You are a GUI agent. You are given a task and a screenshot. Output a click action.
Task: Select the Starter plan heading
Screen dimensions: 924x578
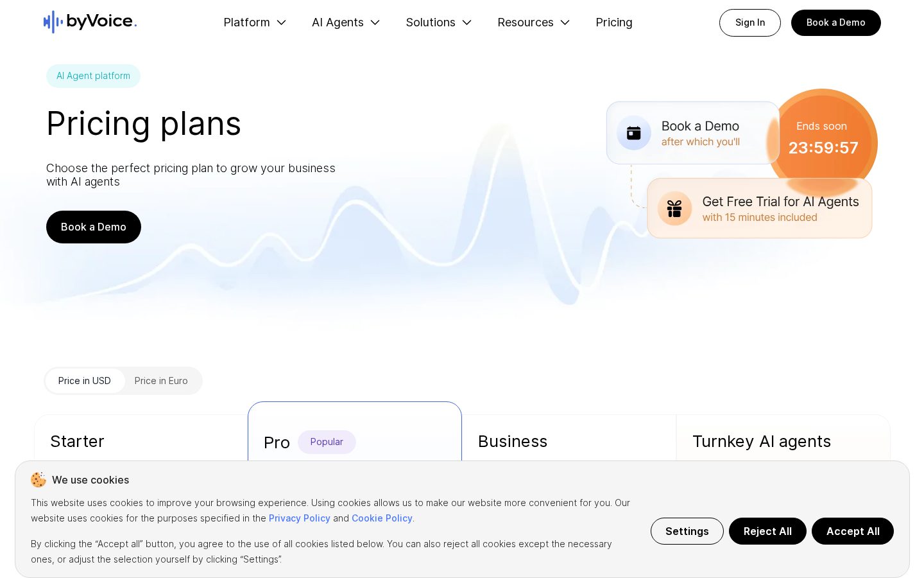click(x=77, y=441)
